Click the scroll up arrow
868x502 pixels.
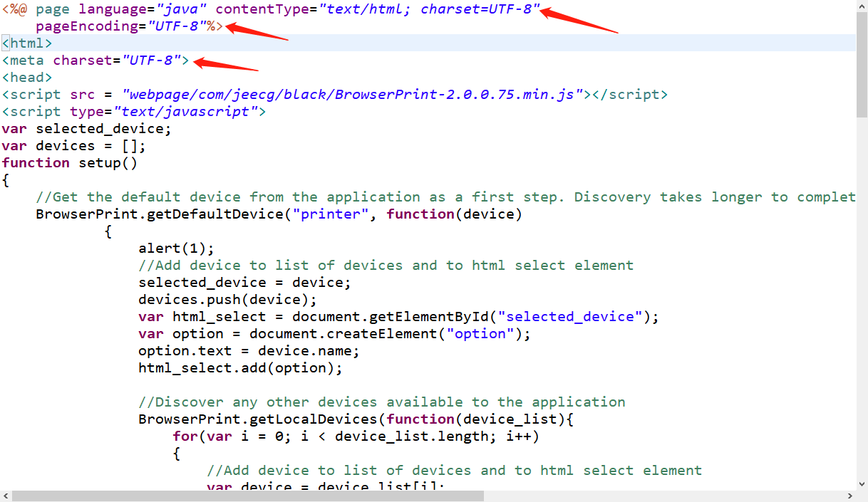pyautogui.click(x=862, y=6)
